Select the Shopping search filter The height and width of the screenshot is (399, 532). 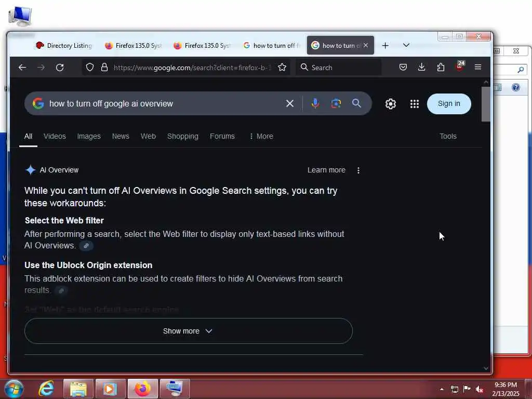tap(182, 137)
